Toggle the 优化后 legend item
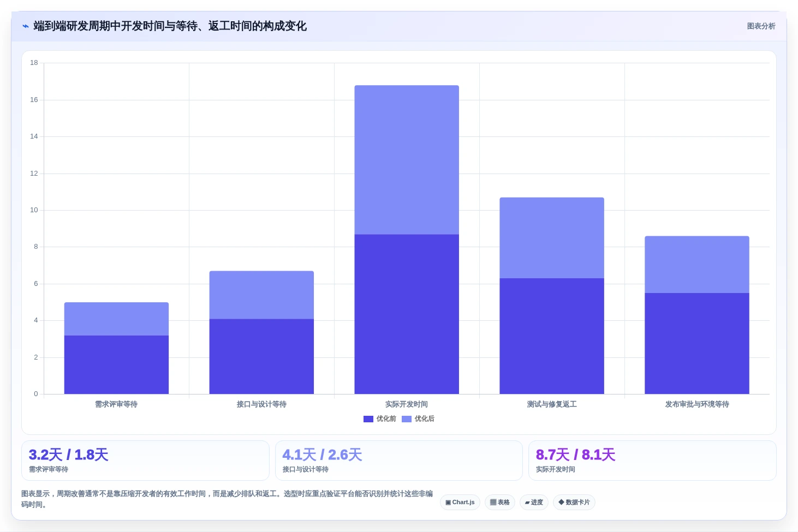This screenshot has width=798, height=532. [x=418, y=419]
